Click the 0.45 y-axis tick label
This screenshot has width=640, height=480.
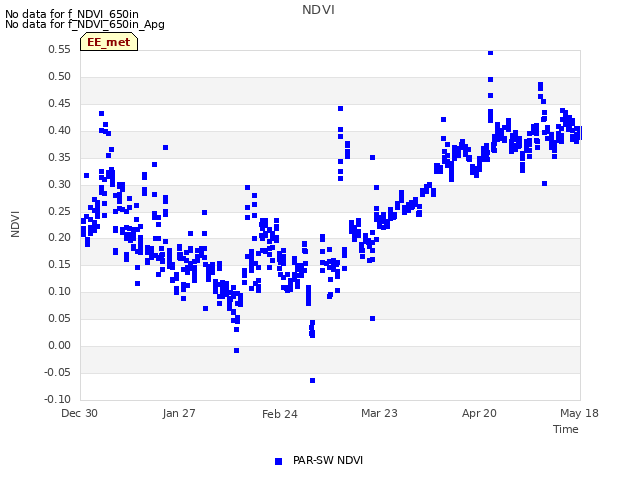pos(60,103)
